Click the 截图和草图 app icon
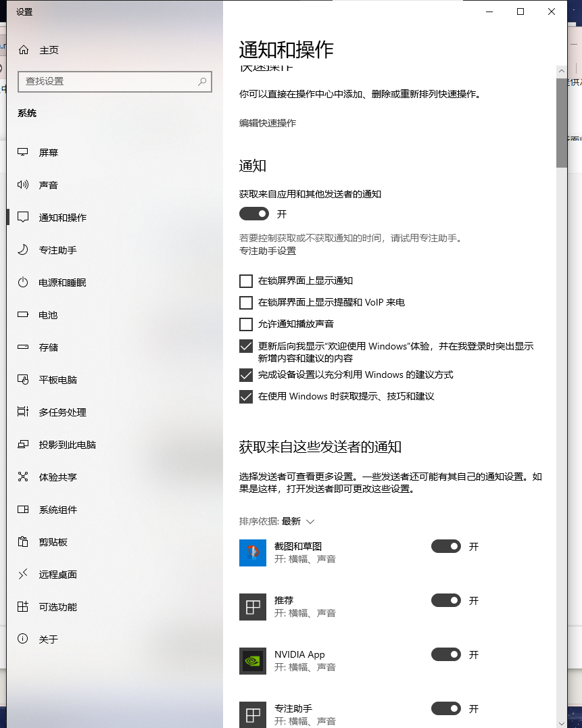The width and height of the screenshot is (582, 728). coord(253,552)
